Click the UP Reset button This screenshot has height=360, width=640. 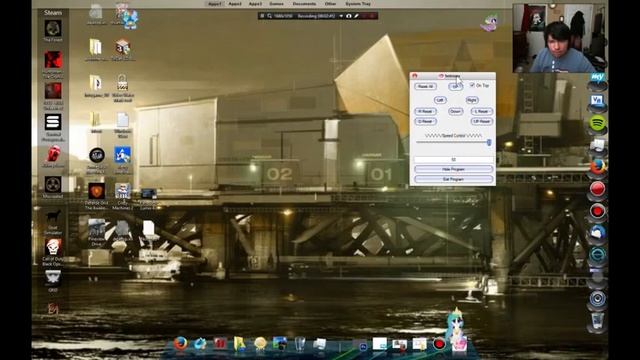[482, 122]
